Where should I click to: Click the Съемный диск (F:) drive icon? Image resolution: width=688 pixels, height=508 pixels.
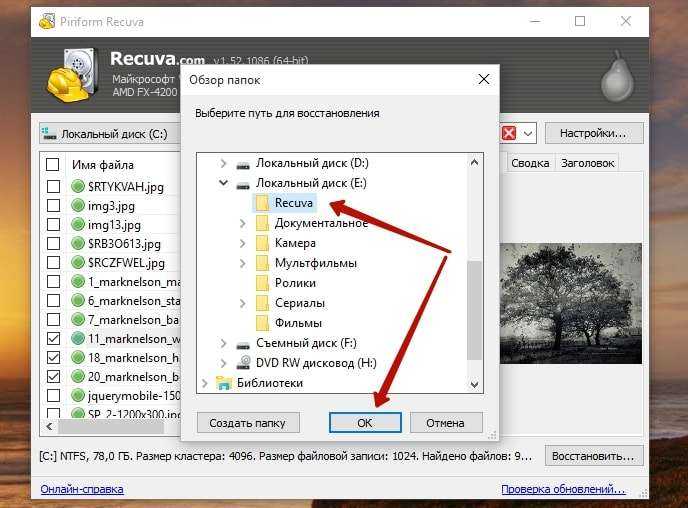pos(243,345)
